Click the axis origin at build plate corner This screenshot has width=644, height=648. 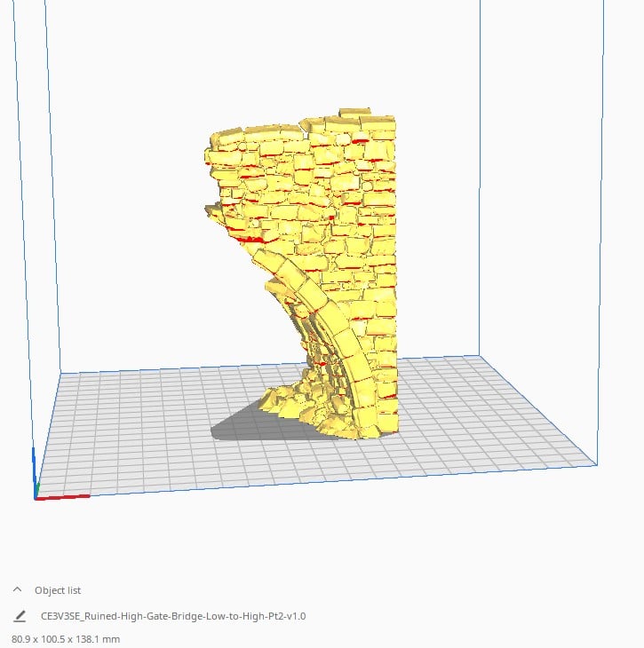click(36, 496)
